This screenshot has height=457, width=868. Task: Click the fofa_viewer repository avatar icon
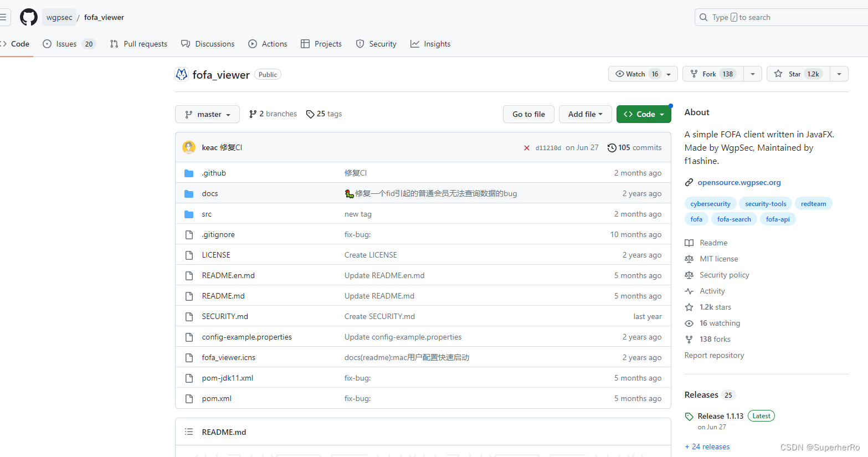[182, 74]
